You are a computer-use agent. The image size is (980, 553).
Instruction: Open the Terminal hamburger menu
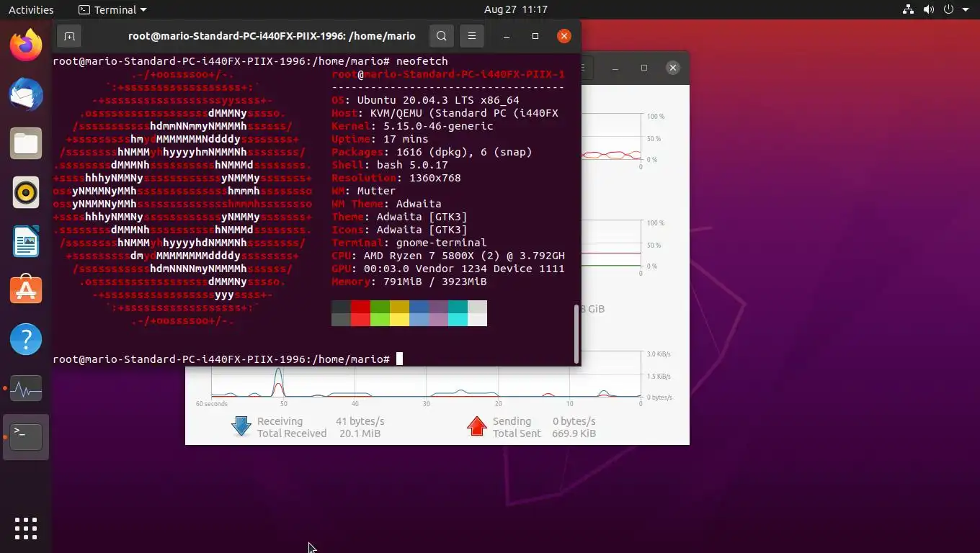pos(472,36)
